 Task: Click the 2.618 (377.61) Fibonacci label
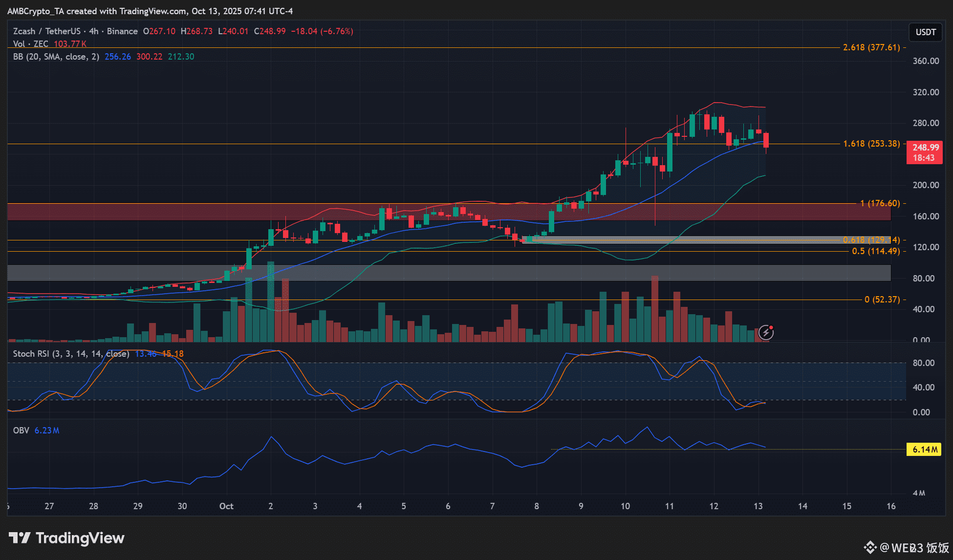point(871,47)
